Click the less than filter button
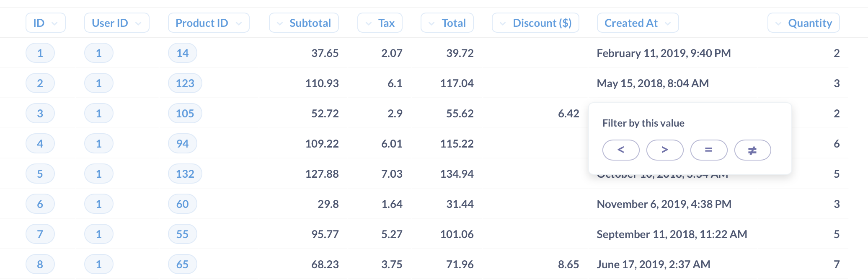The height and width of the screenshot is (280, 868). click(620, 150)
